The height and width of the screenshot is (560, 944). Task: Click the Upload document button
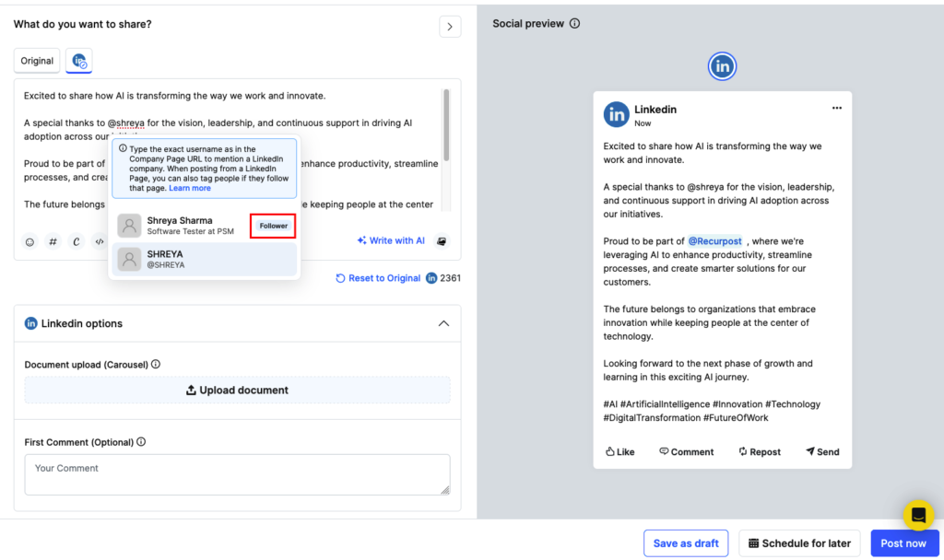pyautogui.click(x=237, y=390)
